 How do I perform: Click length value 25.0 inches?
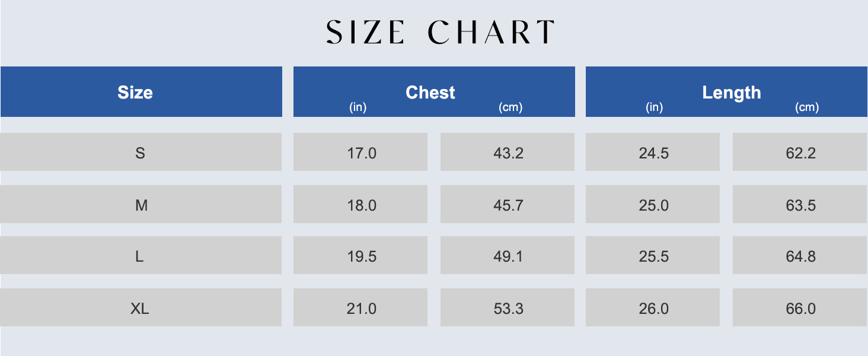[653, 204]
